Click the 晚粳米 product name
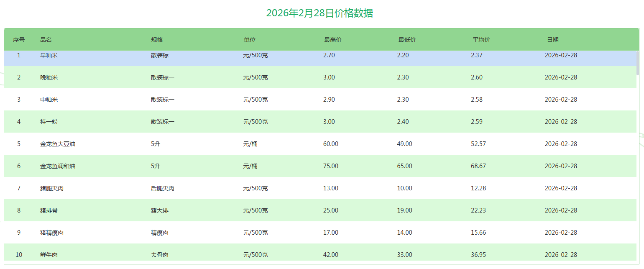644x269 pixels. [x=49, y=77]
